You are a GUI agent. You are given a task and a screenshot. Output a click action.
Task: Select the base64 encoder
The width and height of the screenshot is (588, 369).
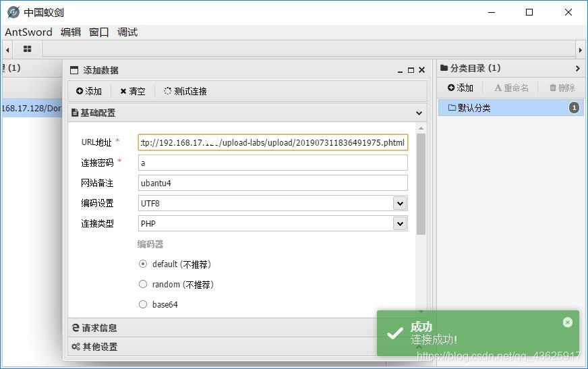[x=143, y=304]
